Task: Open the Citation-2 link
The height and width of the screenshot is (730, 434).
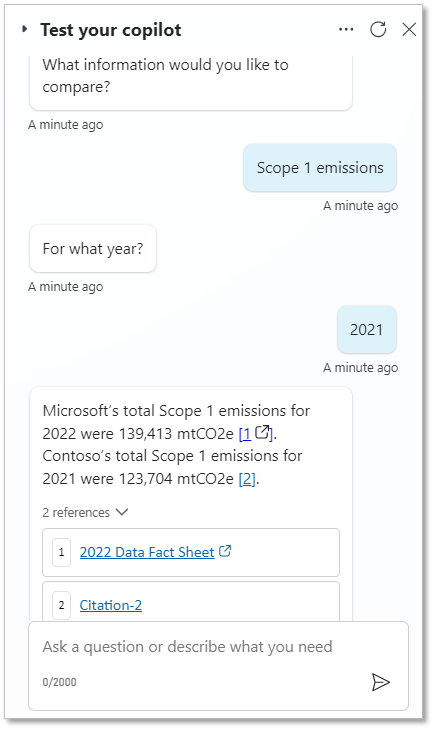Action: [x=111, y=605]
